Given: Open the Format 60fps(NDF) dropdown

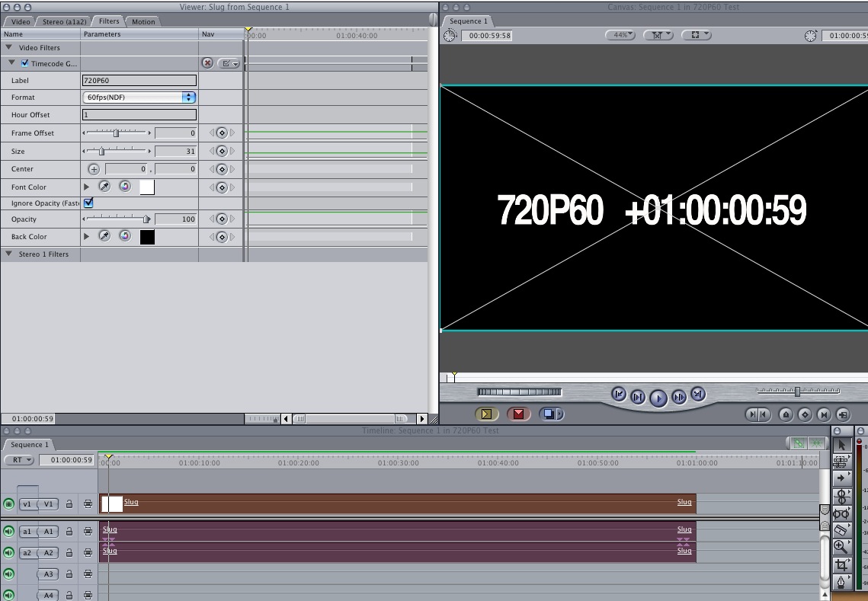Looking at the screenshot, I should (x=139, y=98).
